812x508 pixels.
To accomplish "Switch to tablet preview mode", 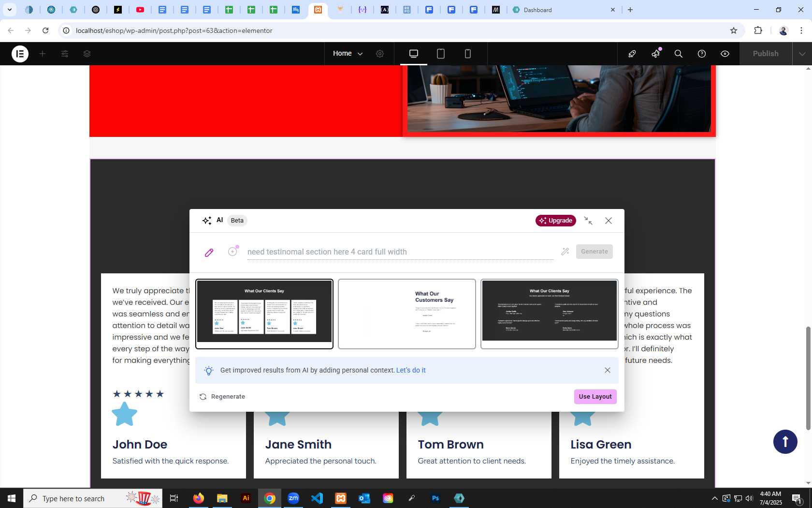I will [x=441, y=54].
